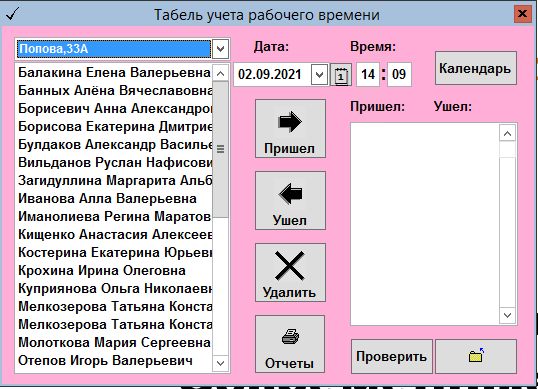Select Вильданов Руслан in the list

[x=115, y=163]
